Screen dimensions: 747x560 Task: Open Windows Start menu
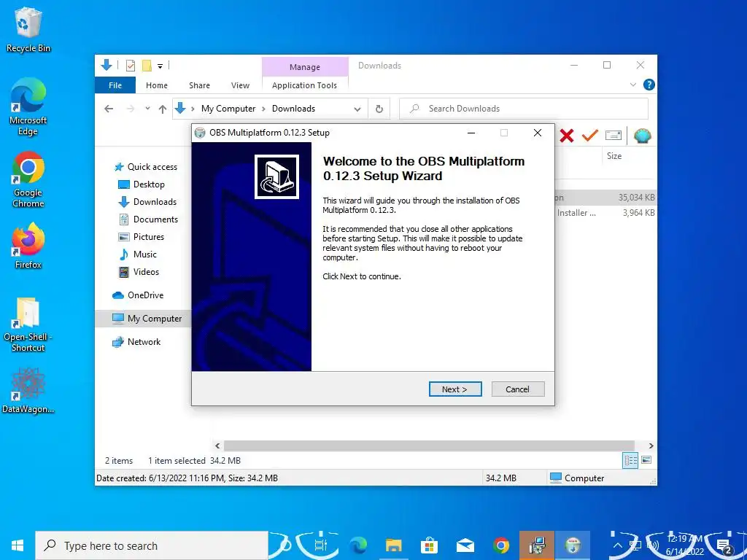pyautogui.click(x=18, y=545)
